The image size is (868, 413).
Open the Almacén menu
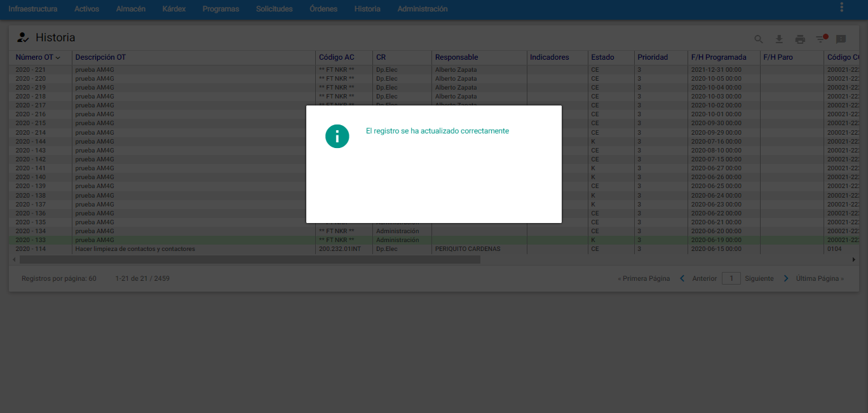click(131, 9)
